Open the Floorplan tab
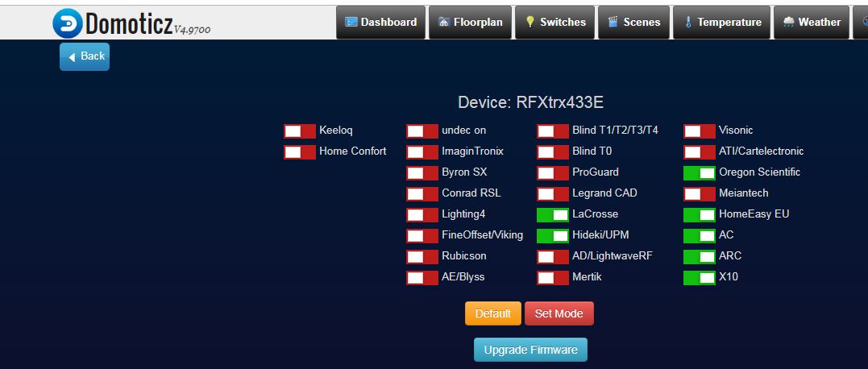This screenshot has width=868, height=369. [471, 22]
